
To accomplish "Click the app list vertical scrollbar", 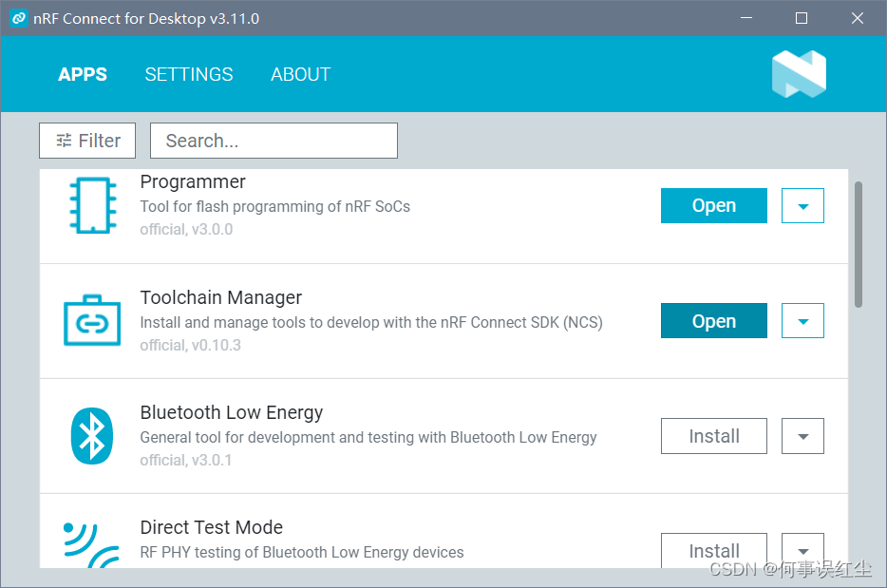I will pos(859,244).
